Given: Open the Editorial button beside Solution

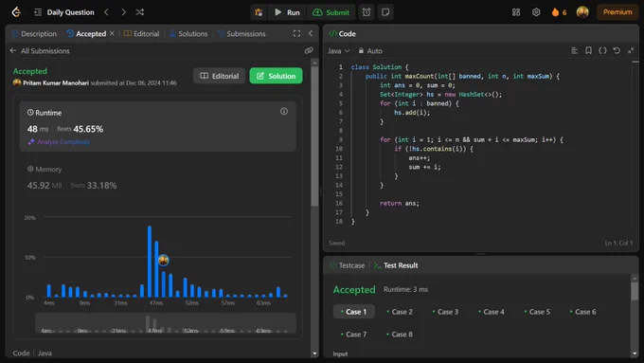Looking at the screenshot, I should pyautogui.click(x=220, y=76).
